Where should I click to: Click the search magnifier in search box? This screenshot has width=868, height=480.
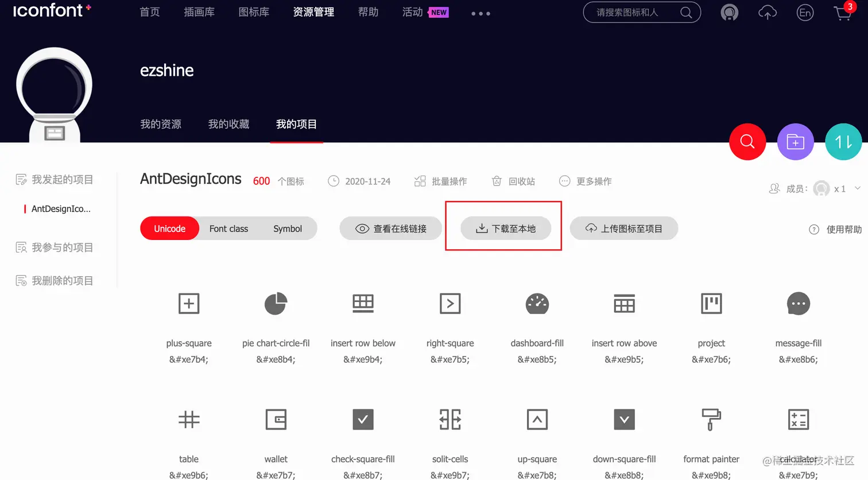[686, 12]
